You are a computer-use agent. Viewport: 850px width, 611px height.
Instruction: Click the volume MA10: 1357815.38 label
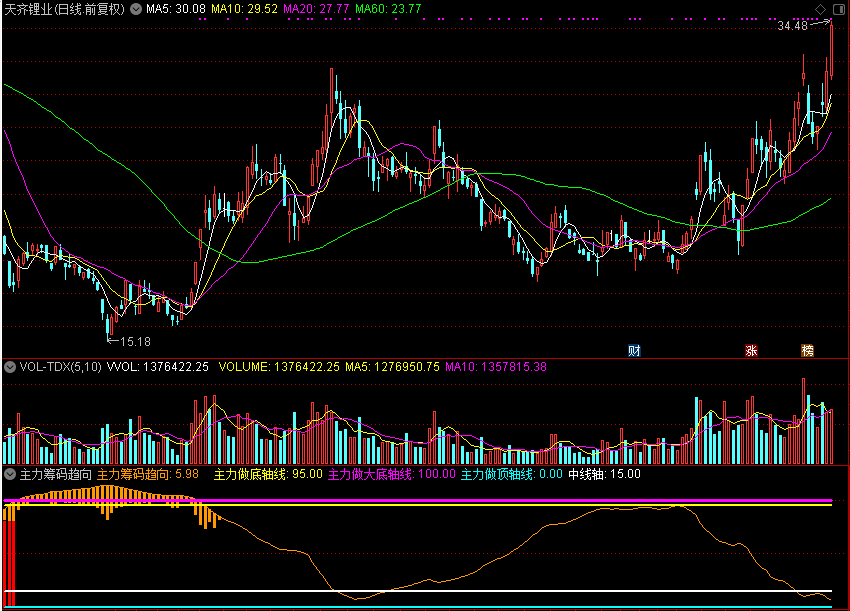[x=496, y=367]
